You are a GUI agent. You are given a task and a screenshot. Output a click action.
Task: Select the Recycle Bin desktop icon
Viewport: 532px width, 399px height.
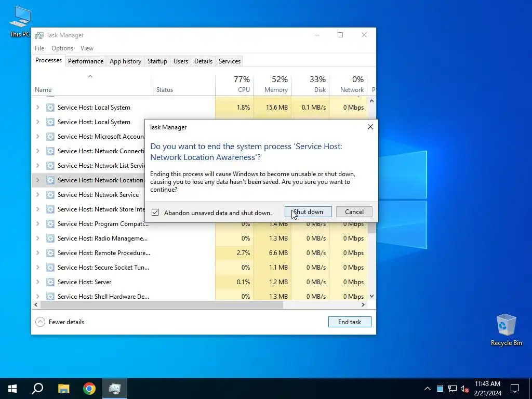coord(506,330)
